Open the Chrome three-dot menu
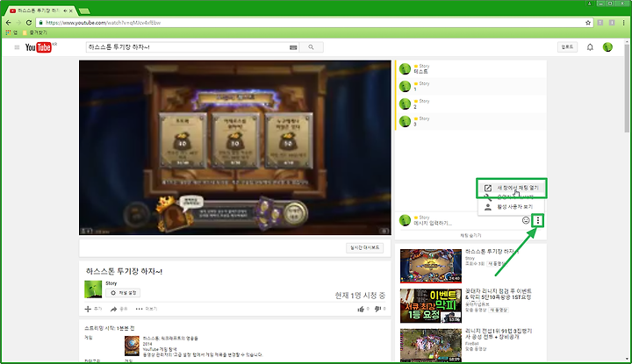This screenshot has width=632, height=364. point(623,23)
